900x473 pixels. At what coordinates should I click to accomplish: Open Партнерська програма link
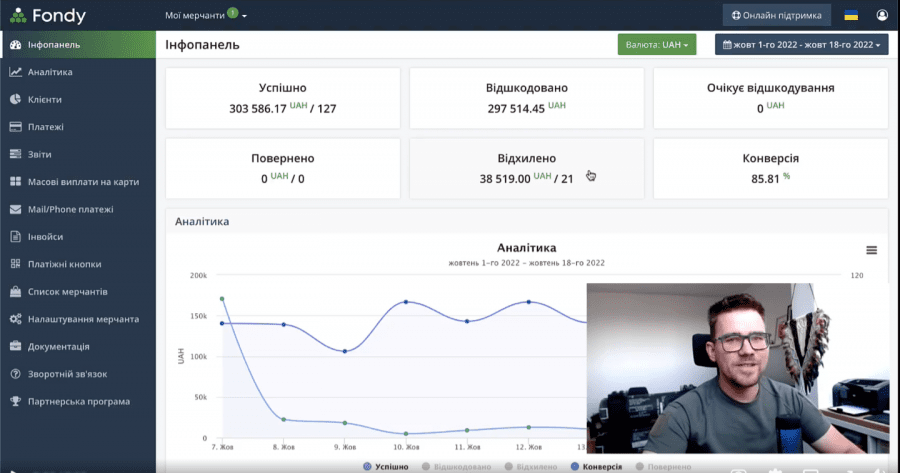click(78, 402)
